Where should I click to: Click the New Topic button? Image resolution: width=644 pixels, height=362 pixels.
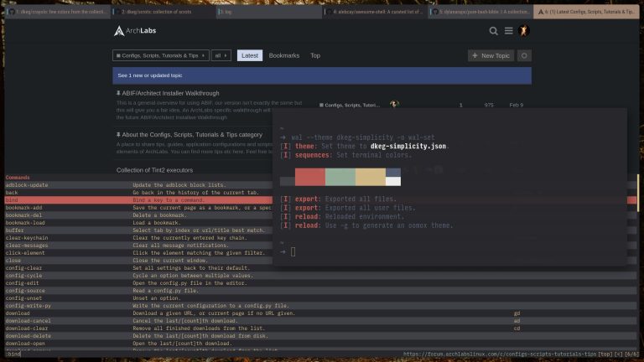click(491, 55)
